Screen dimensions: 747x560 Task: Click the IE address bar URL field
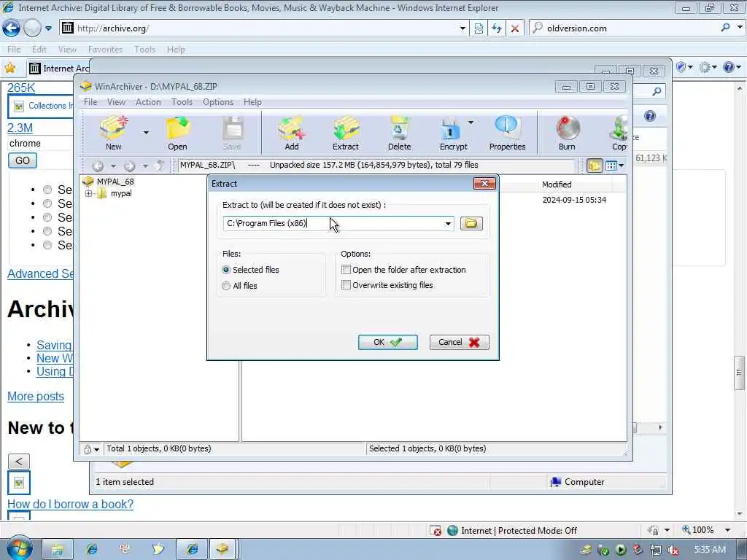click(266, 28)
